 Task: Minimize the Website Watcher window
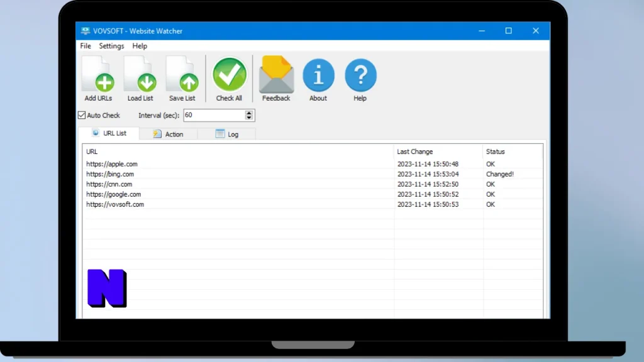[x=482, y=31]
